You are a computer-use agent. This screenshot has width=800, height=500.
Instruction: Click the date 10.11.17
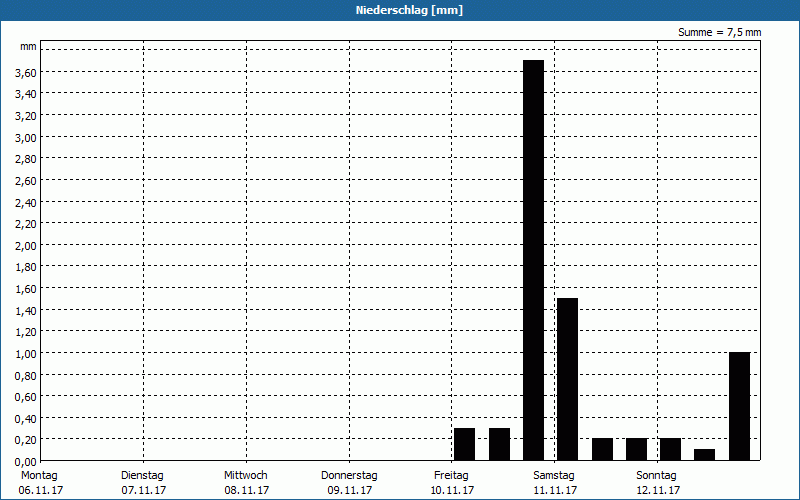point(453,490)
